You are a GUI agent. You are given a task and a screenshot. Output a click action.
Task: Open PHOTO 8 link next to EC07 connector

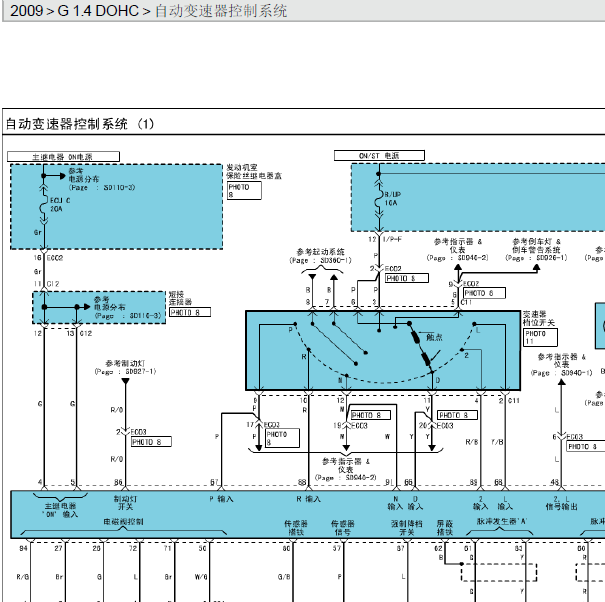(484, 293)
